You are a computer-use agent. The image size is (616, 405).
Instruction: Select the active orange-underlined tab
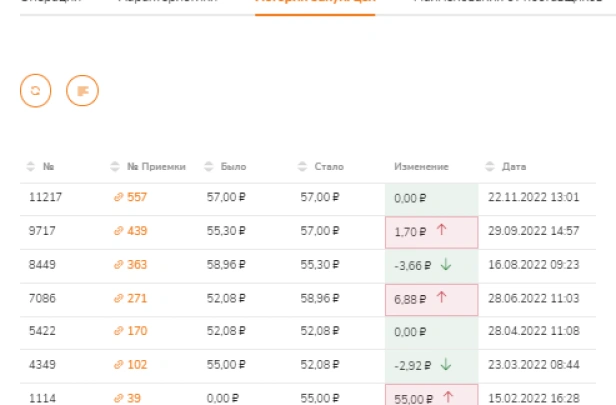pos(315,3)
